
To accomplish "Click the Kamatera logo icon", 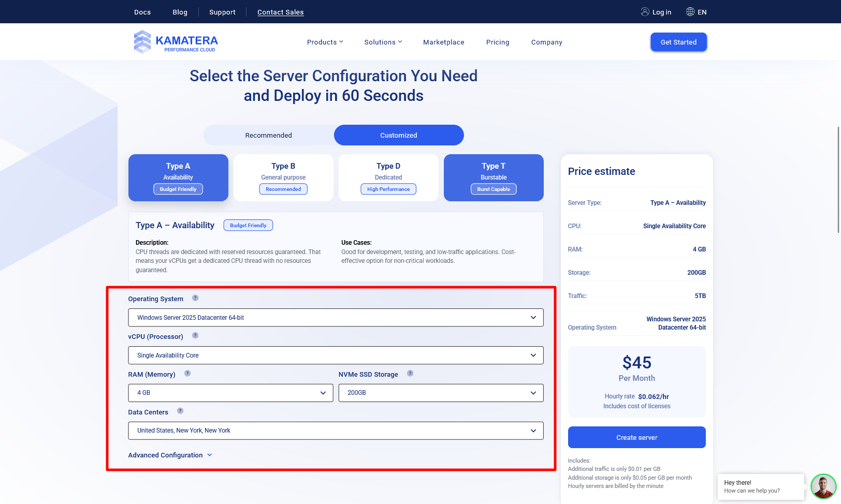I will pyautogui.click(x=142, y=42).
